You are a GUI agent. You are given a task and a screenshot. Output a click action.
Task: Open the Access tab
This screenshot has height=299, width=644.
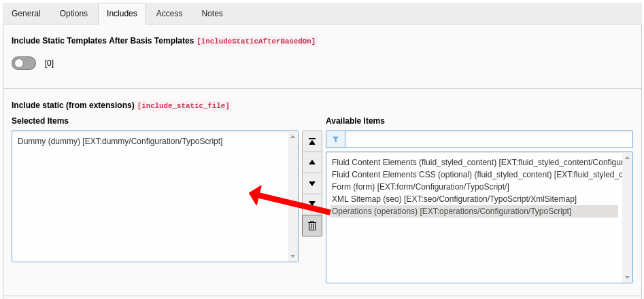coord(169,14)
